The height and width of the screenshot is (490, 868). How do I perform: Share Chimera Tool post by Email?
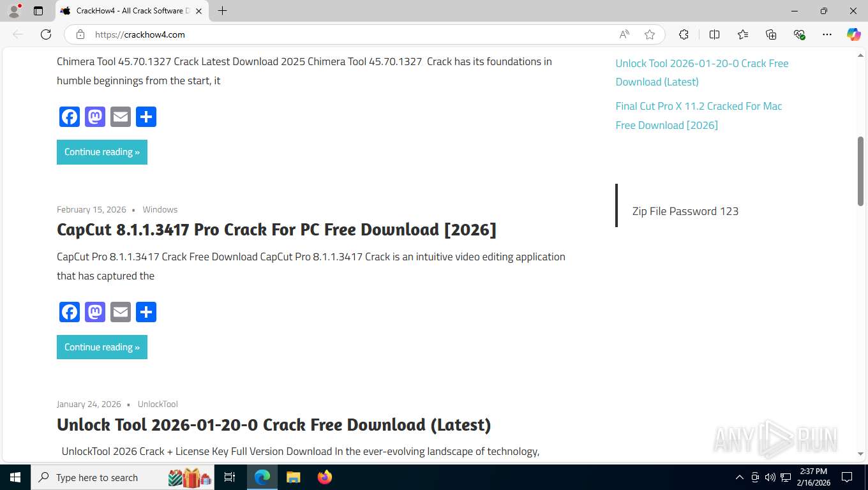[x=121, y=117]
